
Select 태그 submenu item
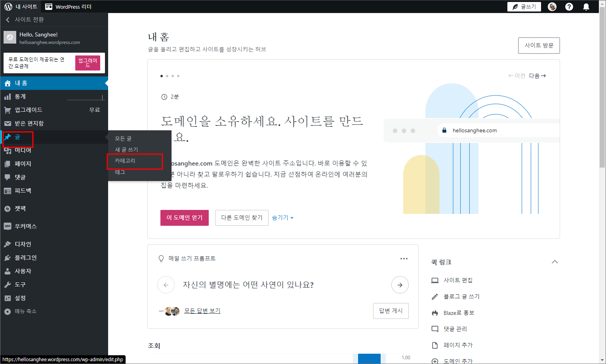120,172
